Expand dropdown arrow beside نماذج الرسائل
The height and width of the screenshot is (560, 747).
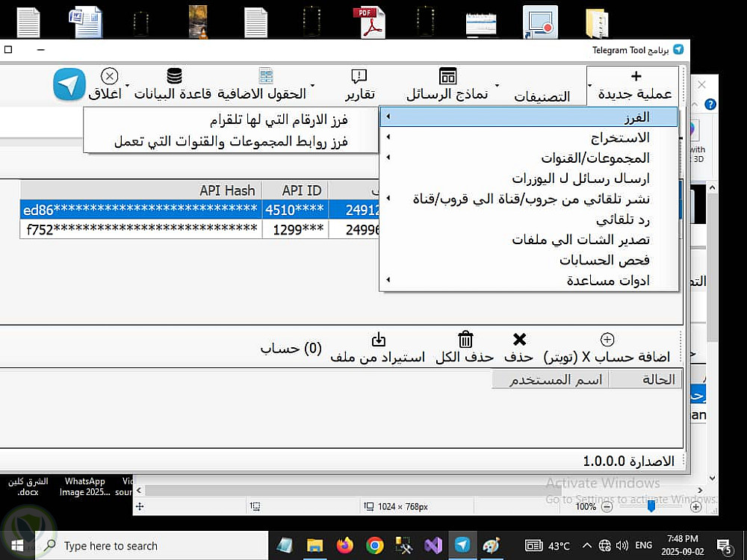point(497,86)
